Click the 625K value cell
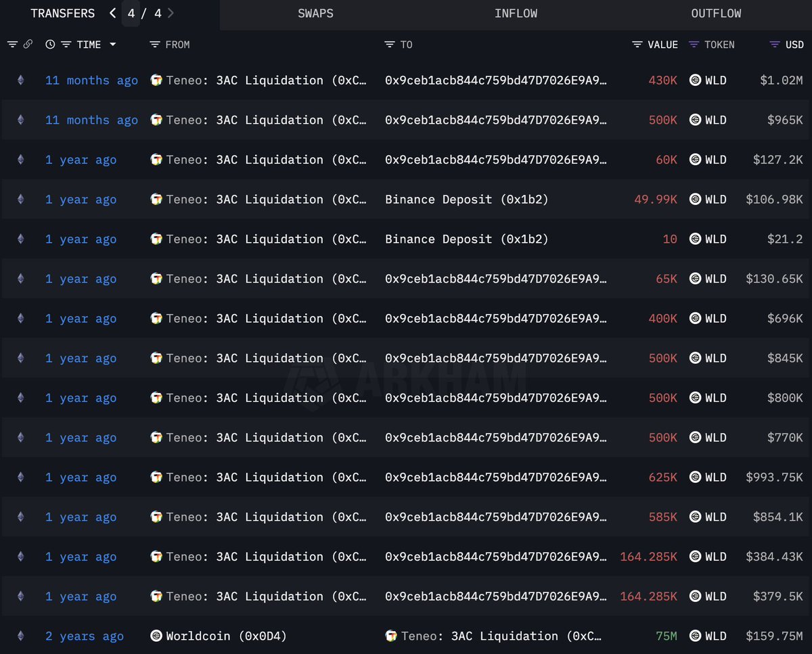 point(663,477)
